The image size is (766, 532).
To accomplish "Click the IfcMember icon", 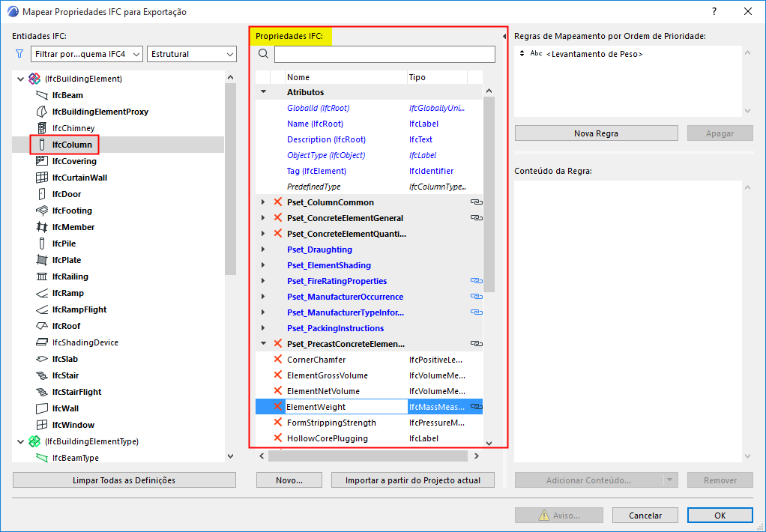I will pyautogui.click(x=42, y=227).
